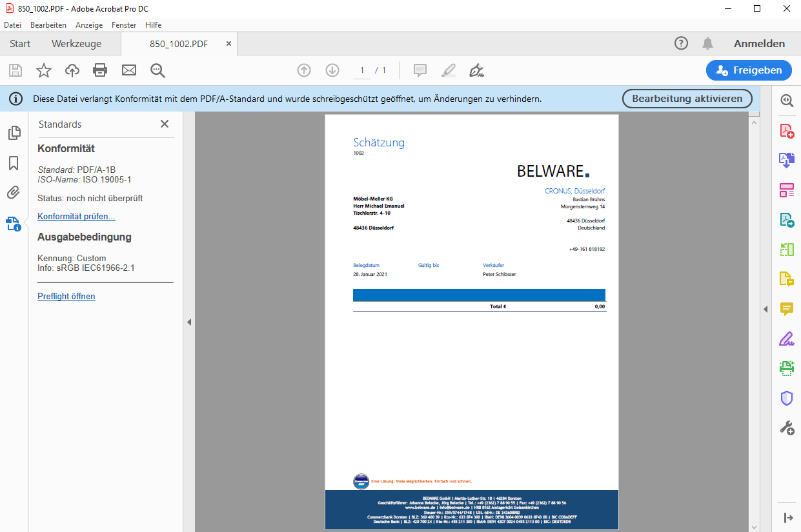Image resolution: width=801 pixels, height=532 pixels.
Task: Open the Datei menu
Action: (13, 25)
